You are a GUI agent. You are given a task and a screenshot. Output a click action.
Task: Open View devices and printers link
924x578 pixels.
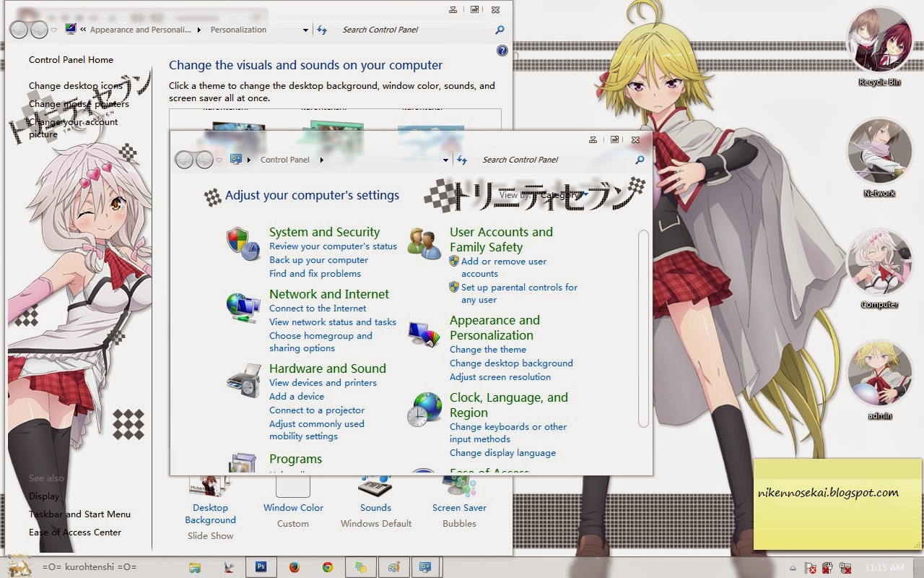tap(323, 383)
